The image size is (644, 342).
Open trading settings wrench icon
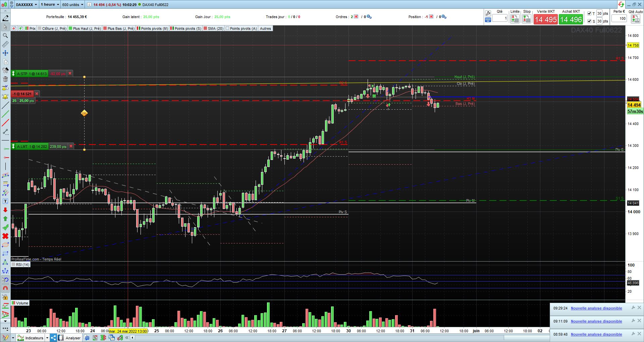[488, 13]
